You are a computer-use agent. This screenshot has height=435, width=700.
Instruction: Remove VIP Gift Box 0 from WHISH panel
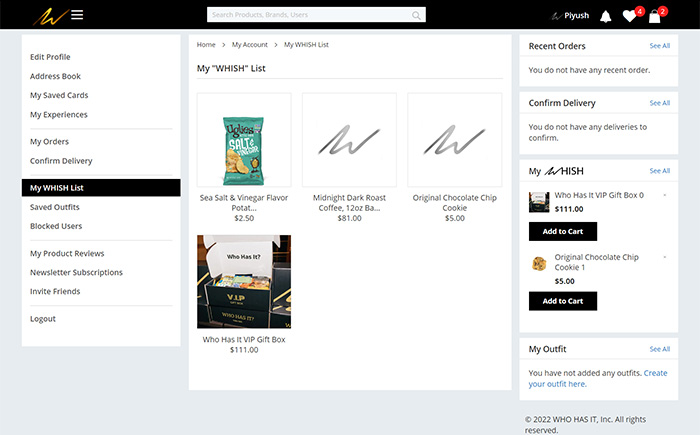point(665,195)
